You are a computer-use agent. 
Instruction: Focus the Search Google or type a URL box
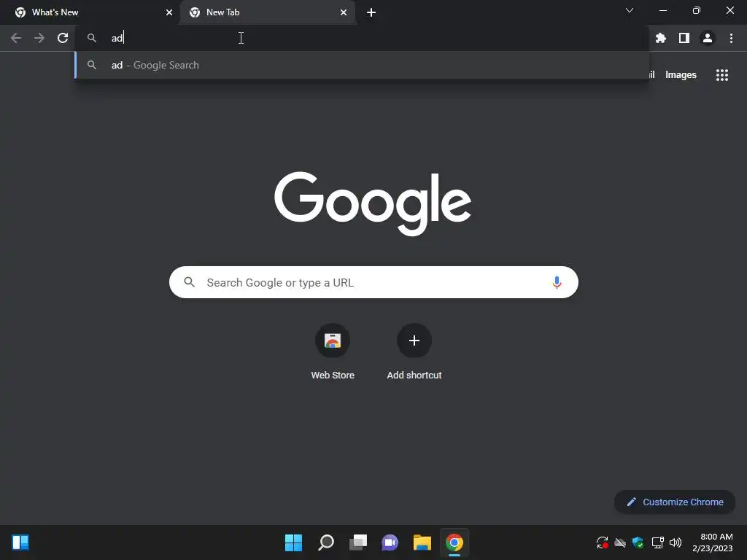373,282
